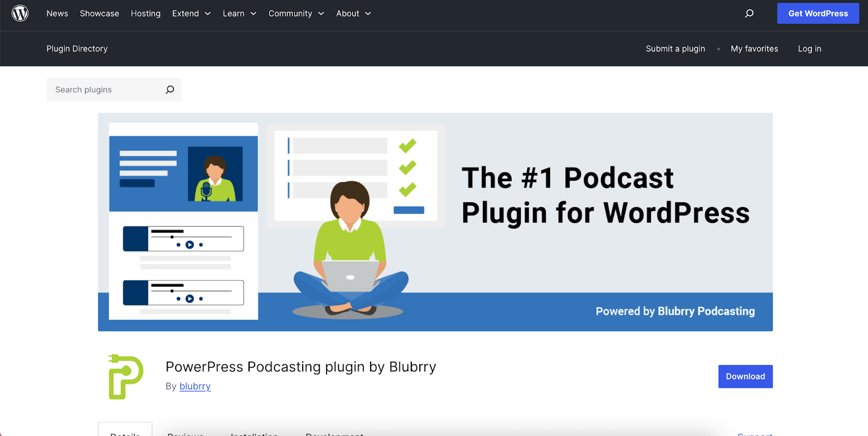
Task: Expand the Learn dropdown menu
Action: click(x=239, y=14)
